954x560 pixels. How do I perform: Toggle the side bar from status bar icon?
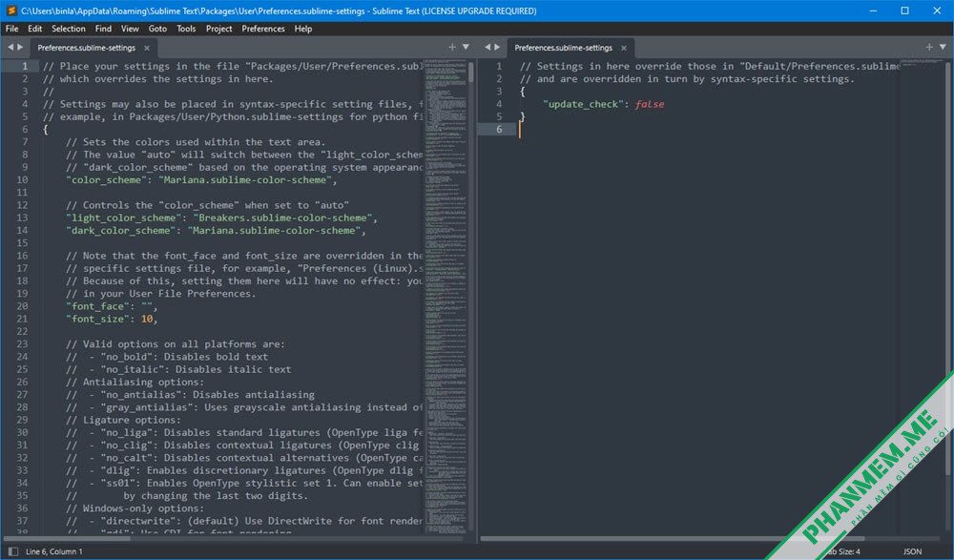[x=13, y=551]
